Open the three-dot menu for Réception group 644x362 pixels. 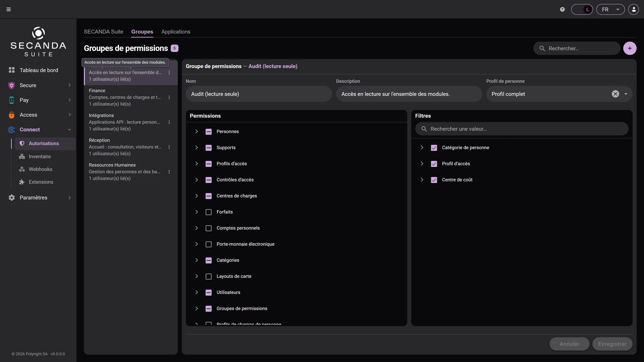coord(169,147)
